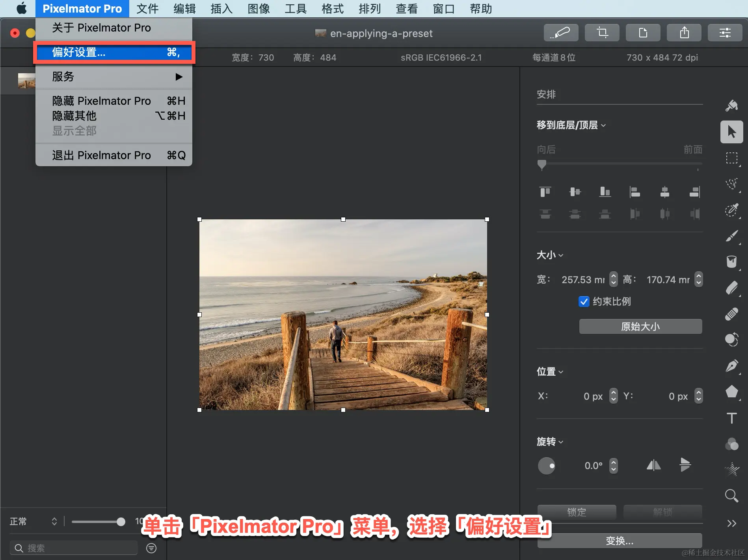Collapse the 旋转 section
Image resolution: width=748 pixels, height=560 pixels.
click(x=550, y=441)
